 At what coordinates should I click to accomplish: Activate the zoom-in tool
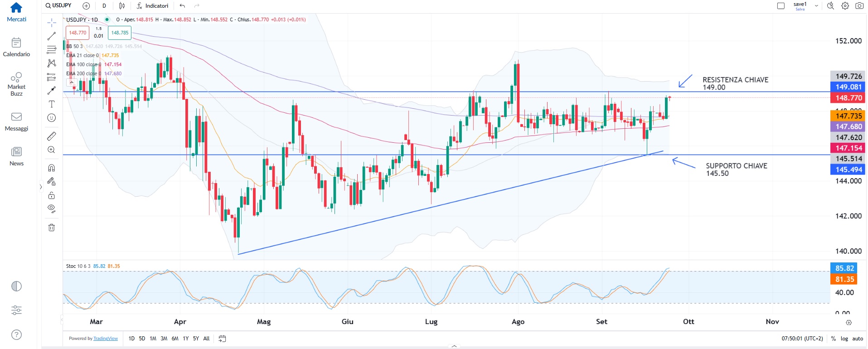click(52, 150)
